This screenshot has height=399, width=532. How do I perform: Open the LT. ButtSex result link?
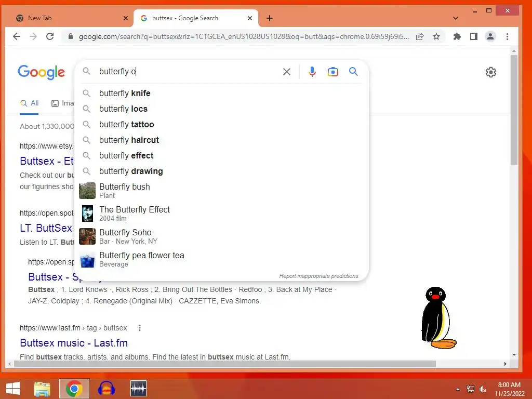[46, 228]
